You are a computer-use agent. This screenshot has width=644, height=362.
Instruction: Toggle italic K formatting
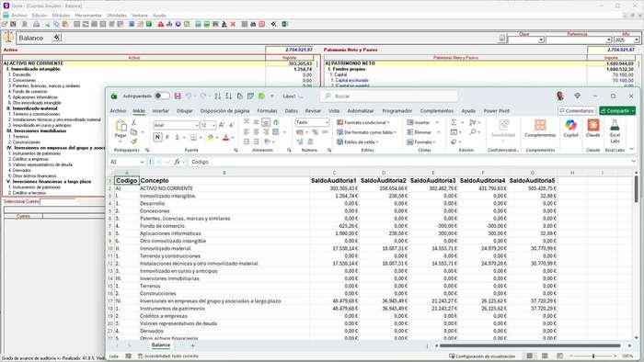coord(167,137)
